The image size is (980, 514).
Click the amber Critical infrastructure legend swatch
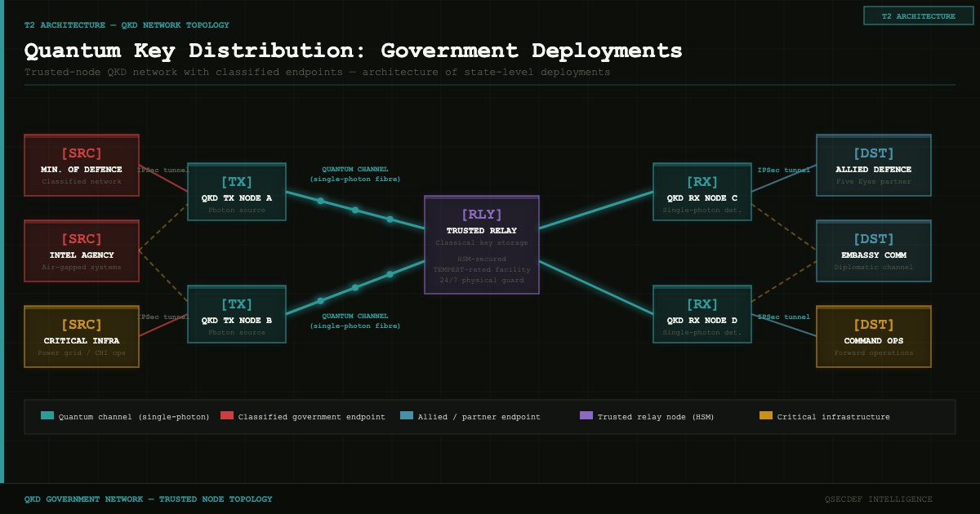click(x=766, y=416)
